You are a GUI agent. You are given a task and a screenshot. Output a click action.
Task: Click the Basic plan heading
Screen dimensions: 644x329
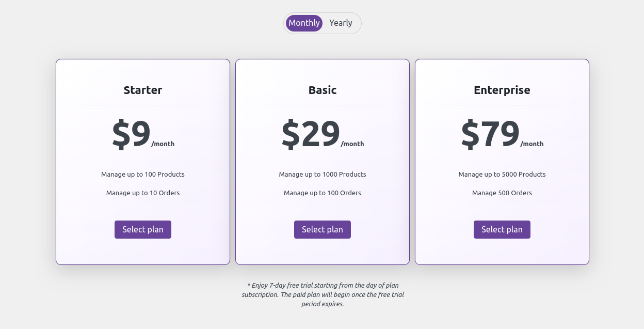click(323, 90)
